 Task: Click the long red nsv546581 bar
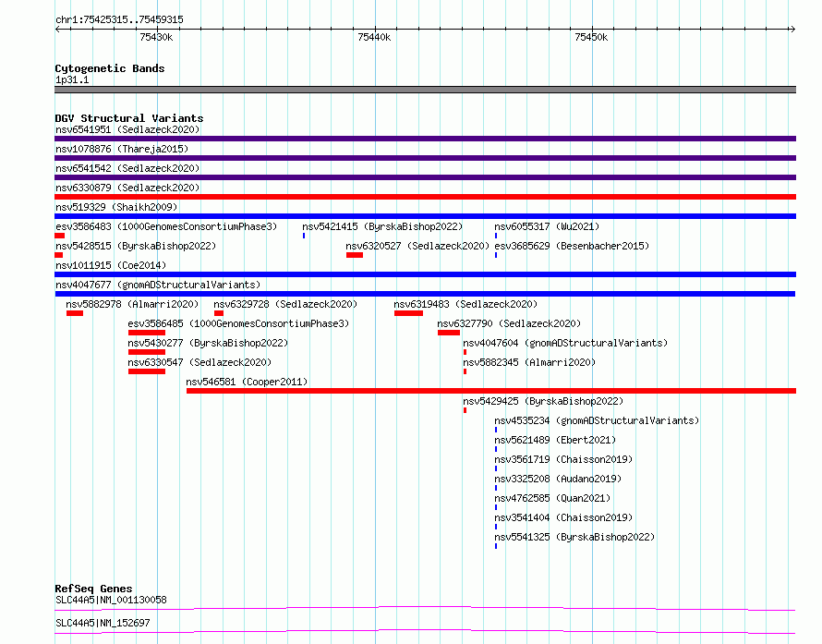coord(491,391)
